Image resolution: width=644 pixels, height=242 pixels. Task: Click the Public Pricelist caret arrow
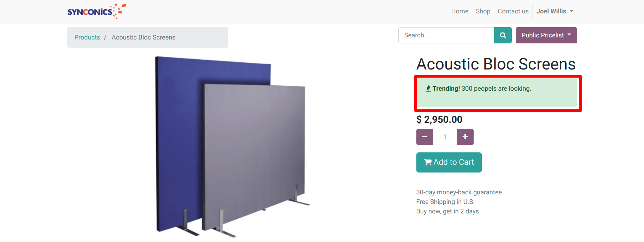coord(569,35)
